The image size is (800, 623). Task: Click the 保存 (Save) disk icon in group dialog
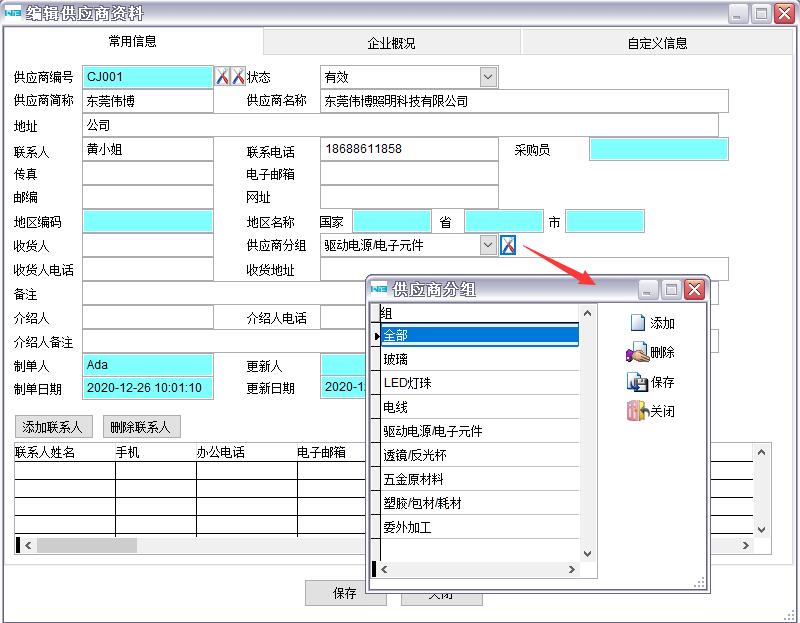coord(637,382)
